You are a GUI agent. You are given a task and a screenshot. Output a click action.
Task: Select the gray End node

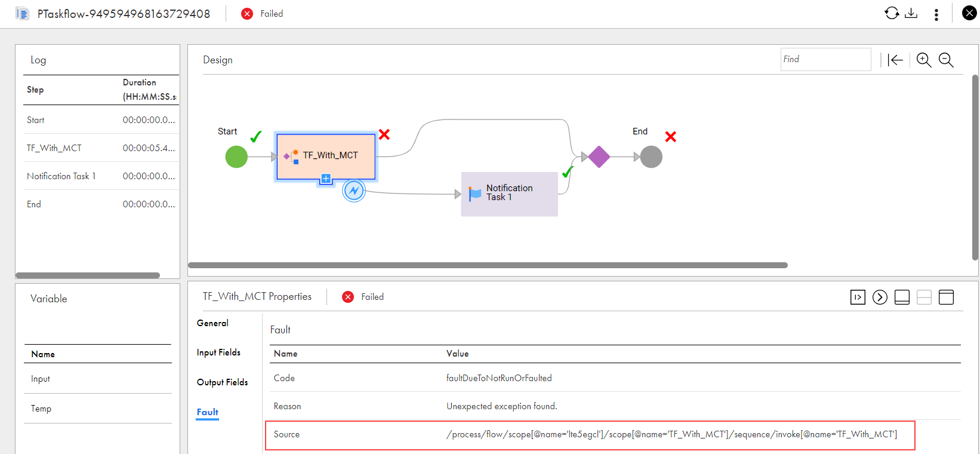pos(651,157)
